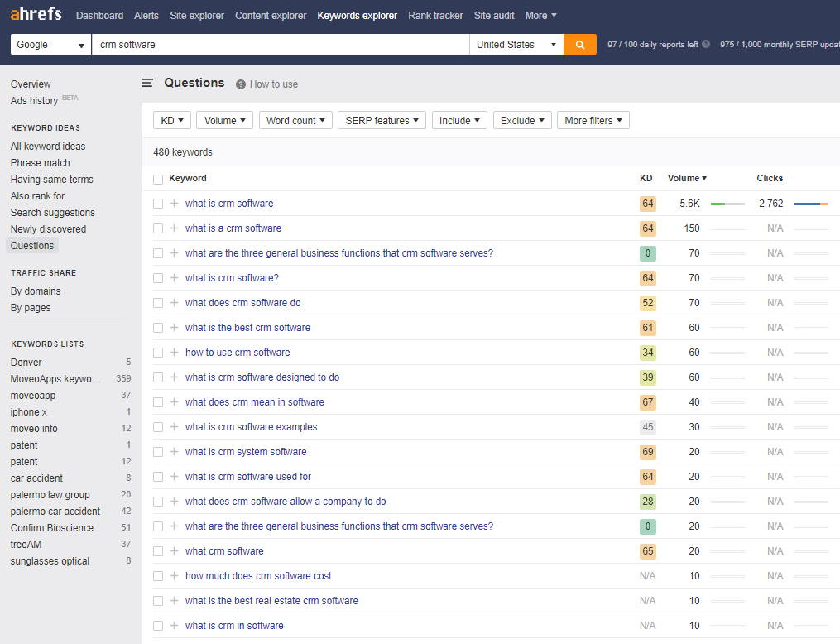Sort by the Clicks column header
This screenshot has width=840, height=644.
click(x=770, y=179)
